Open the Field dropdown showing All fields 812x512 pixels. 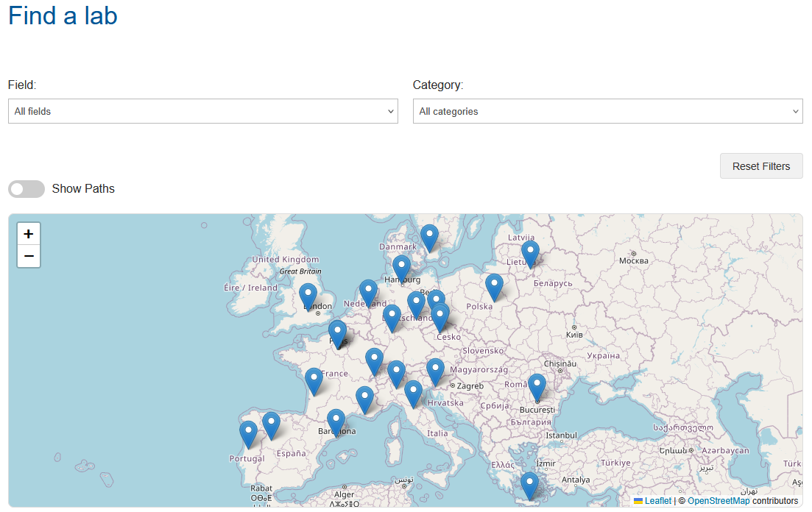[x=202, y=111]
